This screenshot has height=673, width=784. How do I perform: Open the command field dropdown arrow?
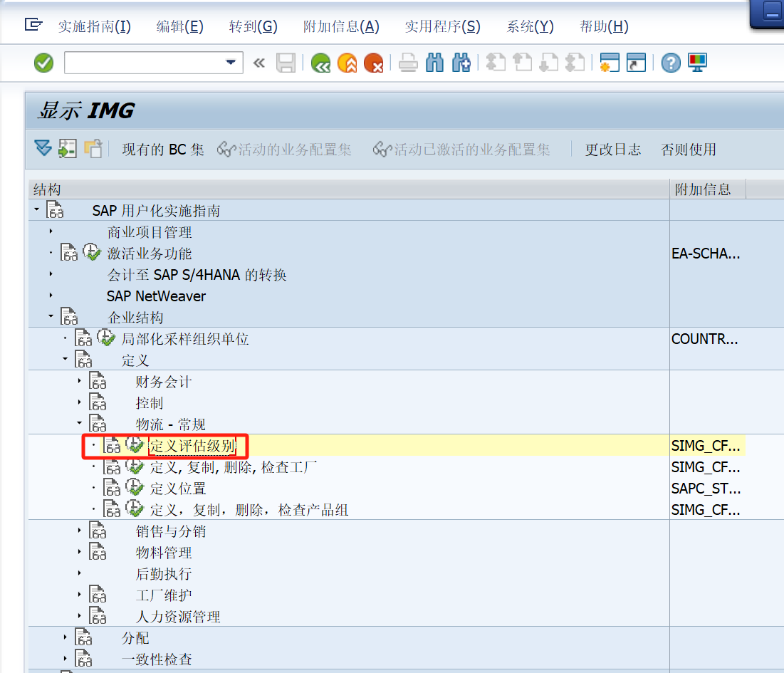coord(231,63)
